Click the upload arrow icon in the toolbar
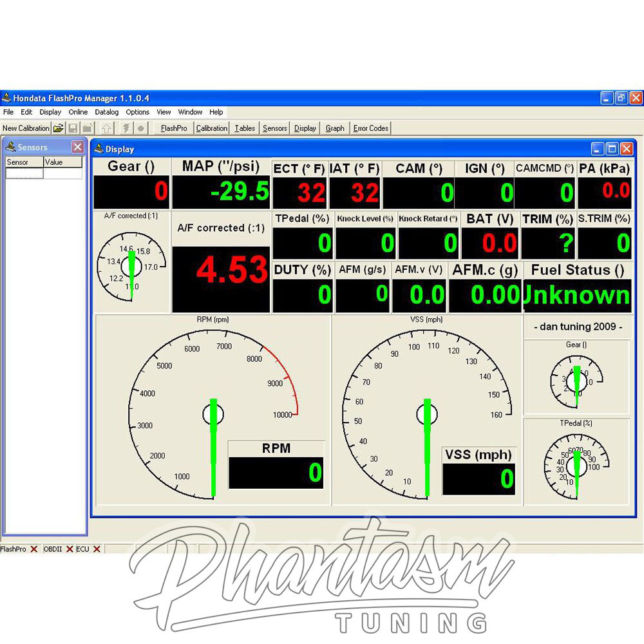Image resolution: width=644 pixels, height=644 pixels. pos(106,128)
